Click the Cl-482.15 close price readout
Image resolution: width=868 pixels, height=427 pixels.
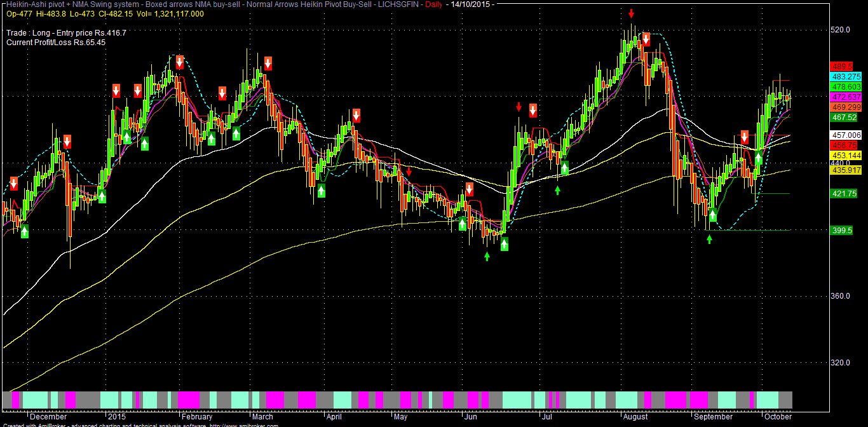(x=115, y=13)
